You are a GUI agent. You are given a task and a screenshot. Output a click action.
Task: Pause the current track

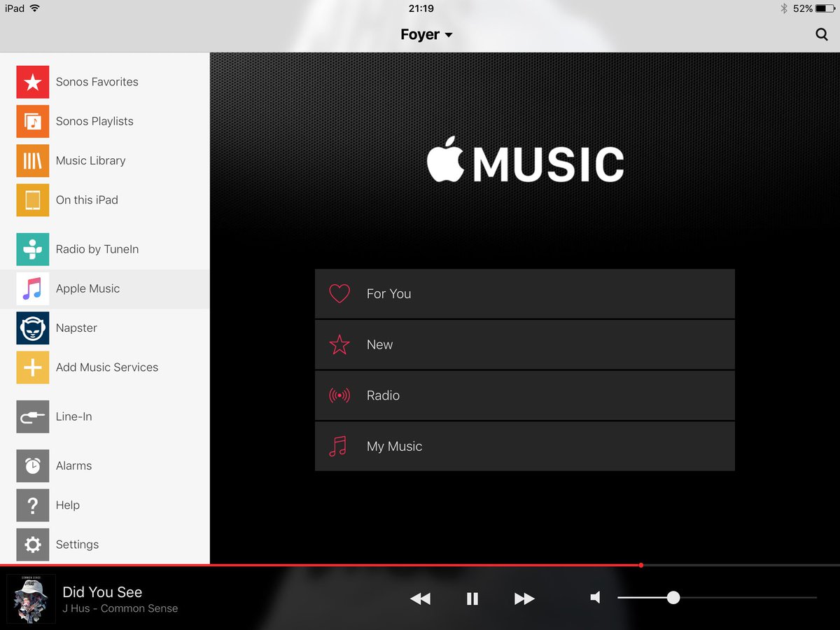(x=472, y=598)
